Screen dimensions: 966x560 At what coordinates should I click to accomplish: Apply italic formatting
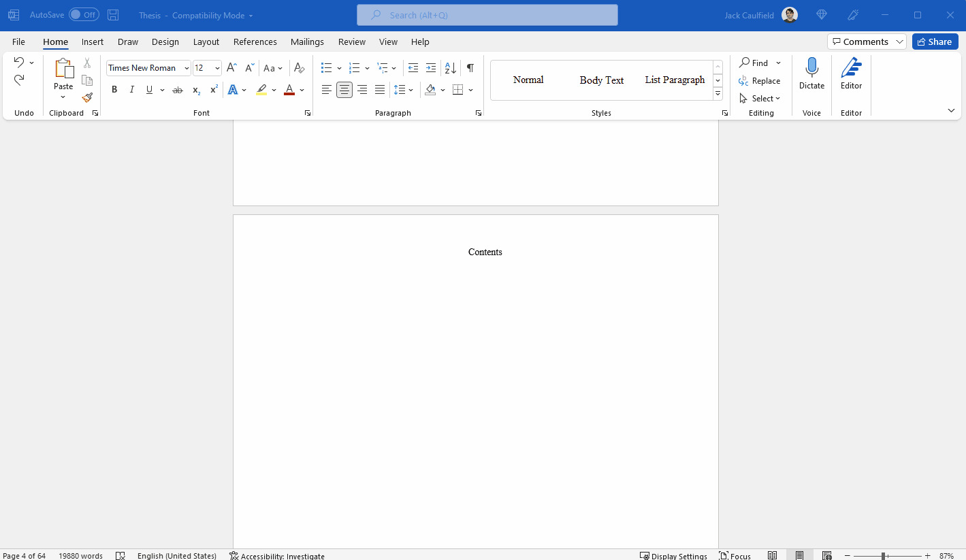tap(131, 89)
